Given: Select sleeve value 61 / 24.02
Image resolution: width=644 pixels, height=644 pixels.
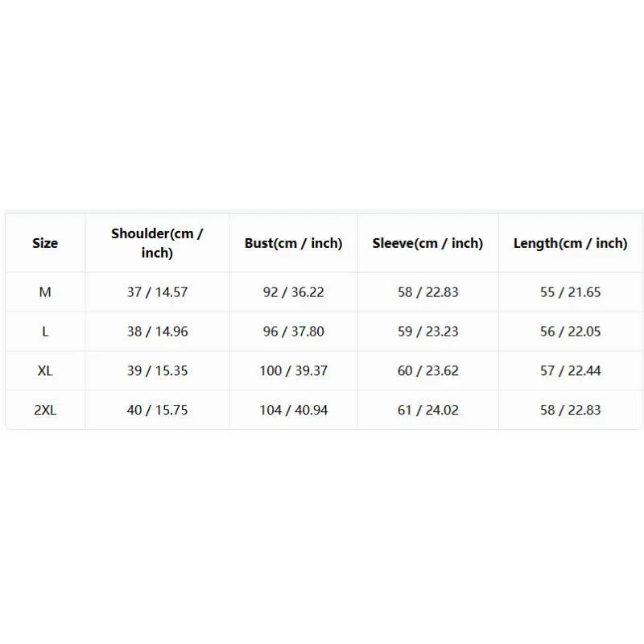Looking at the screenshot, I should [x=427, y=410].
